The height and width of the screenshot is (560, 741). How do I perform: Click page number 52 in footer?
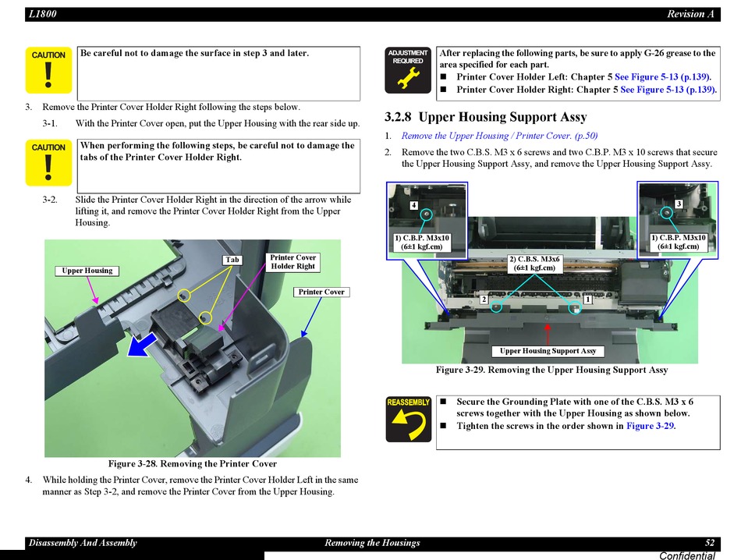(x=709, y=543)
